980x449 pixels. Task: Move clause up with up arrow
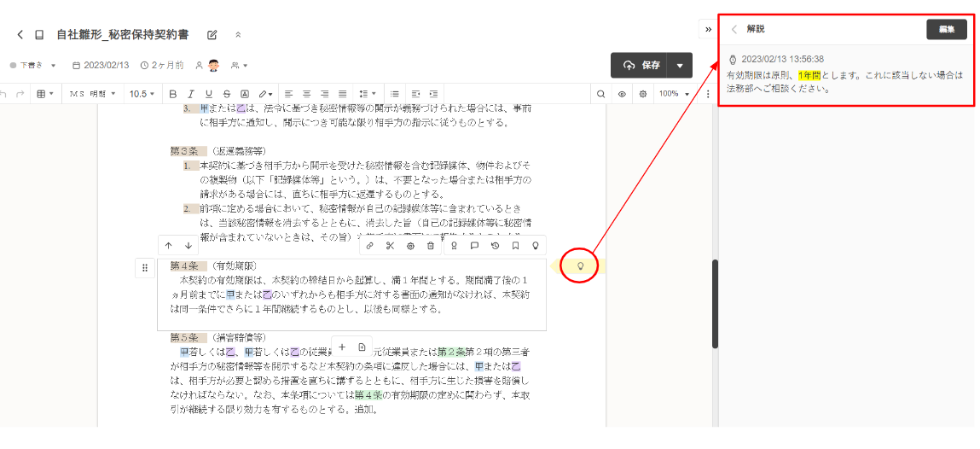(x=169, y=246)
